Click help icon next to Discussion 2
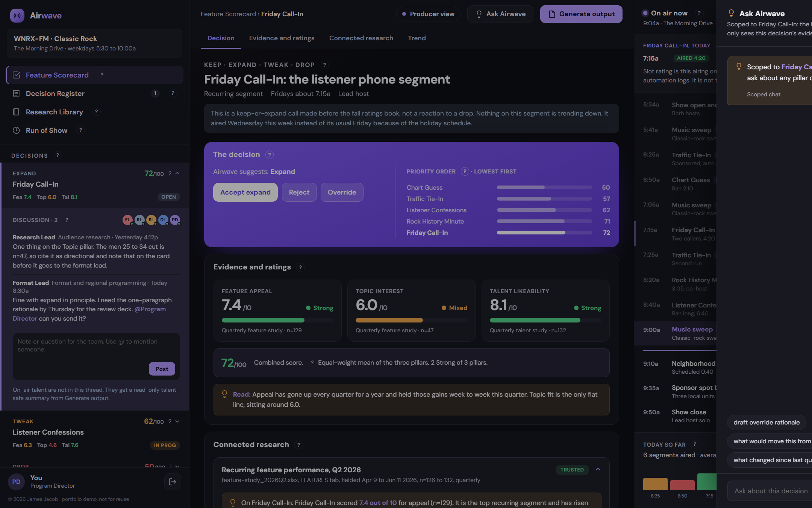Image resolution: width=812 pixels, height=508 pixels. point(67,220)
